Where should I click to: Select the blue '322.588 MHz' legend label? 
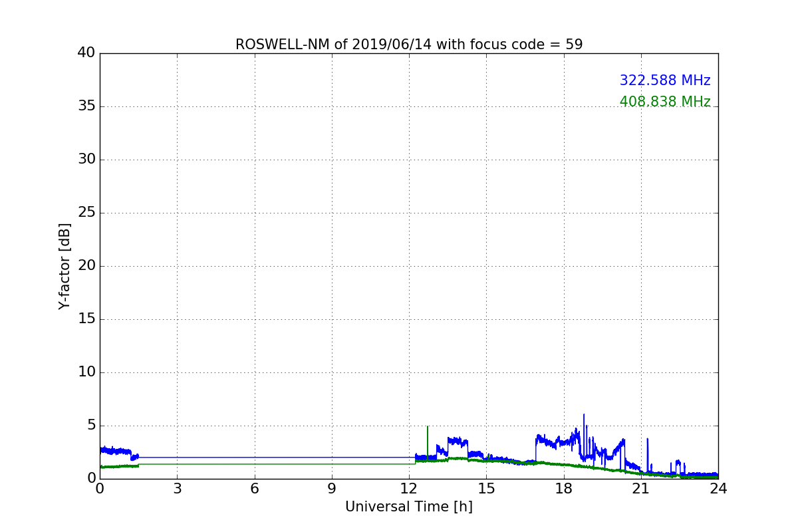click(665, 80)
